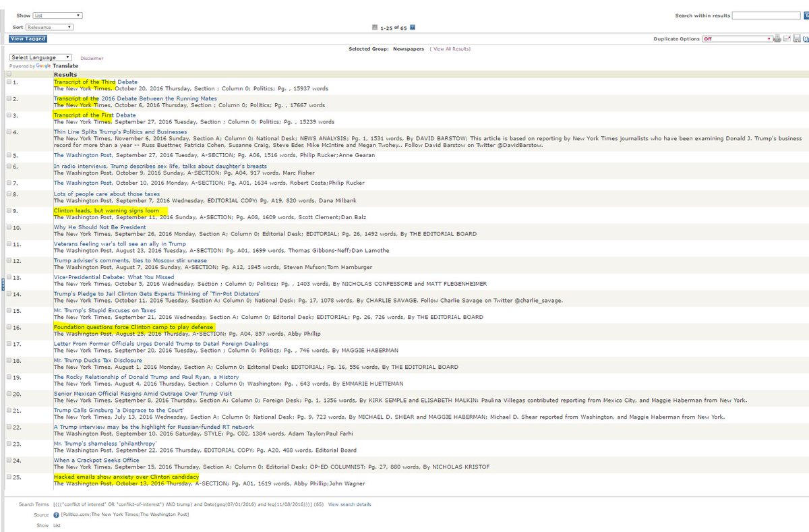This screenshot has height=532, width=809.
Task: Tick checkbox for result 9
Action: tap(9, 210)
